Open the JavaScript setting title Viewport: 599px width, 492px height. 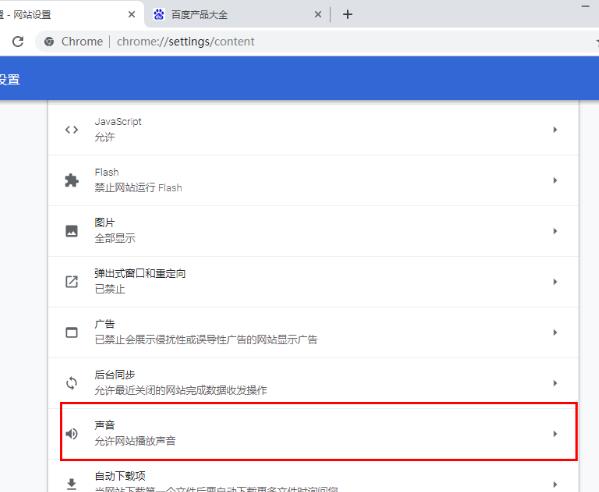click(x=118, y=122)
